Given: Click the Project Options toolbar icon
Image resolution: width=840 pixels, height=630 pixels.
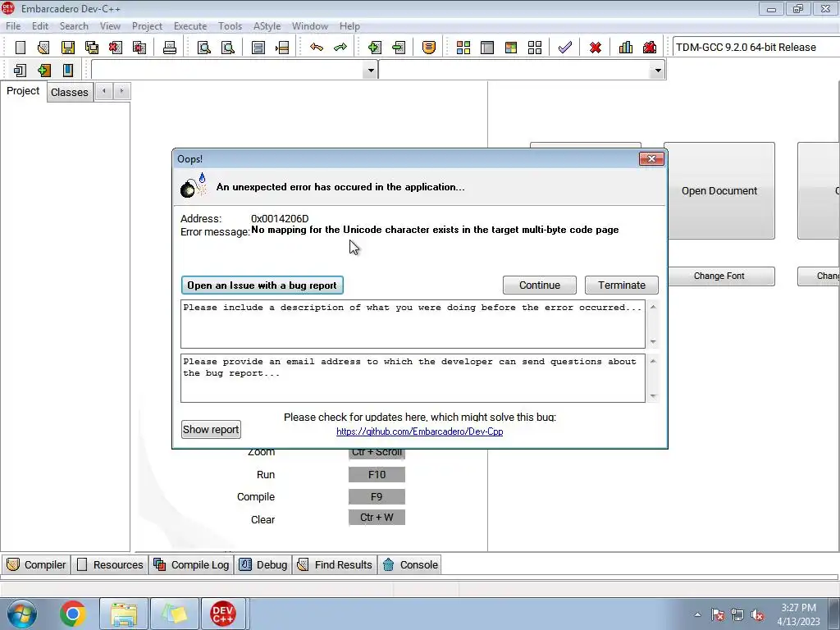Looking at the screenshot, I should tap(428, 47).
